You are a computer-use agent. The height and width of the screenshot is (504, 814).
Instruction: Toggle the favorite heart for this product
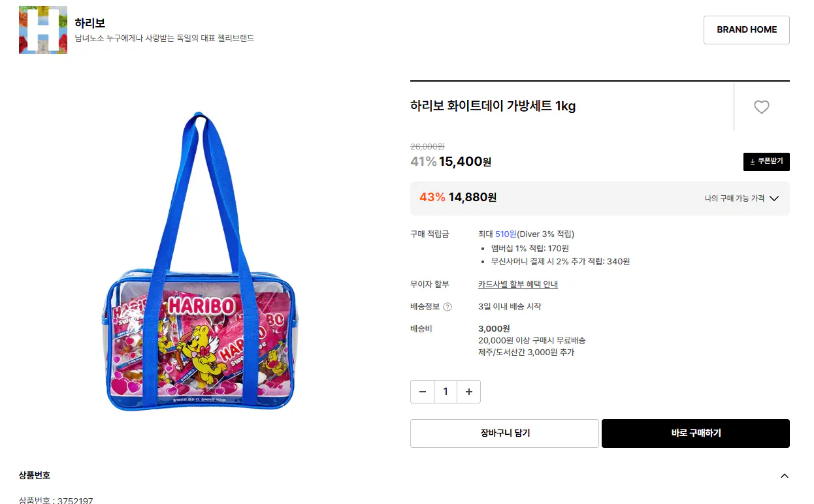pos(761,107)
